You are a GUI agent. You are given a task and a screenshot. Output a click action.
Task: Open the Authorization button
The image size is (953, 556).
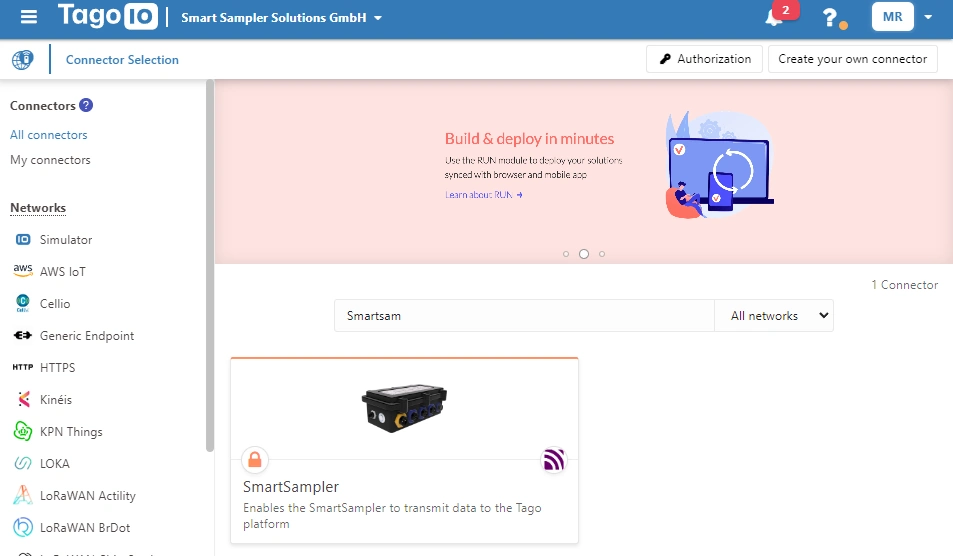click(704, 59)
